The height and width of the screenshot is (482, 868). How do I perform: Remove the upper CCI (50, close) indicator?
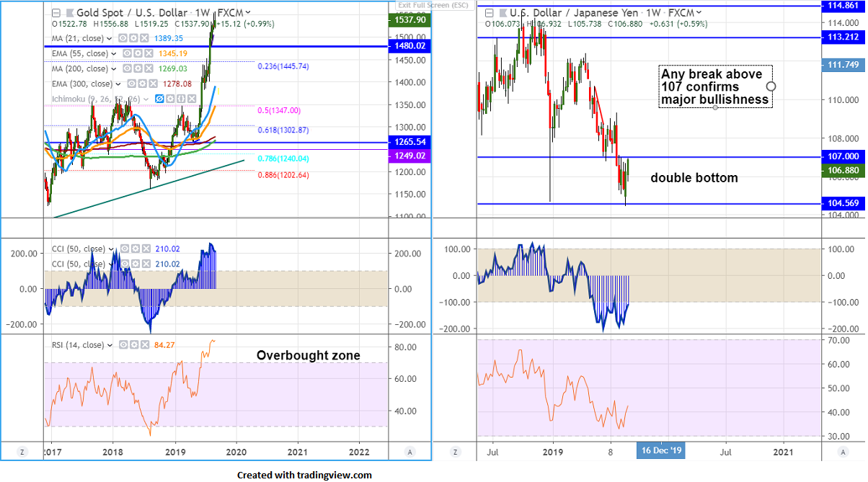[x=146, y=249]
